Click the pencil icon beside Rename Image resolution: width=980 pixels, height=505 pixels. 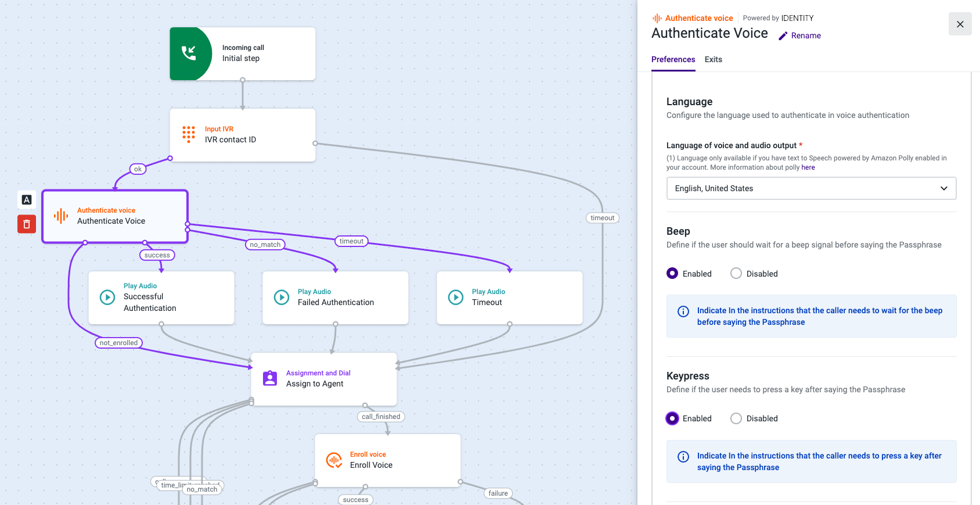click(x=783, y=36)
